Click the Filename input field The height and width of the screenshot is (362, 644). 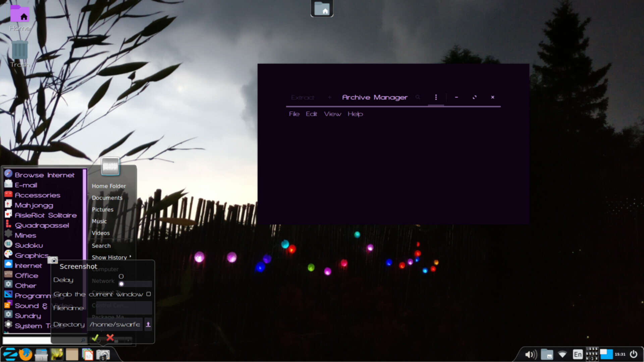point(124,307)
